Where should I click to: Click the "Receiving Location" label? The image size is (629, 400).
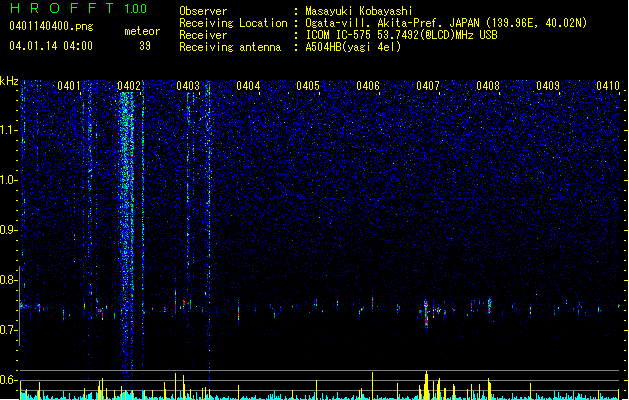[x=233, y=23]
